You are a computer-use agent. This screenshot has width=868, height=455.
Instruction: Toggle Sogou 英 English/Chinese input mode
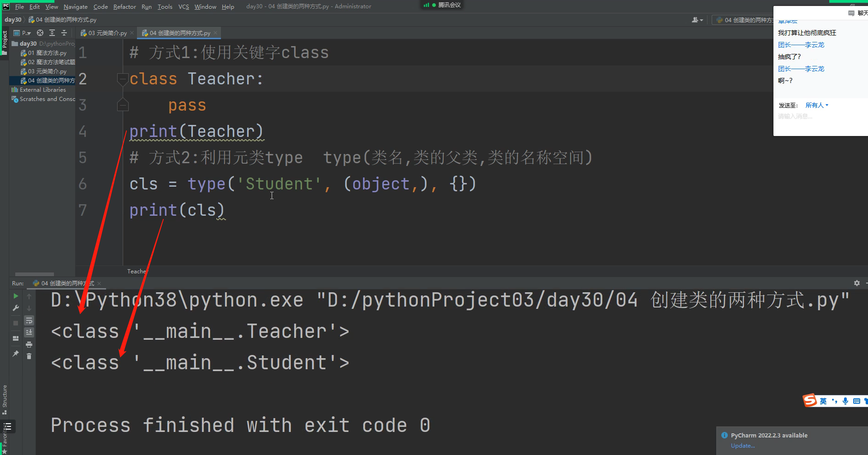pyautogui.click(x=823, y=401)
